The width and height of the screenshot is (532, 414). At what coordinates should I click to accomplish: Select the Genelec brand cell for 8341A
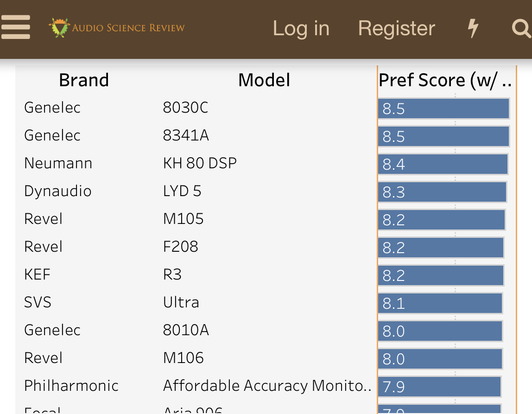click(52, 135)
